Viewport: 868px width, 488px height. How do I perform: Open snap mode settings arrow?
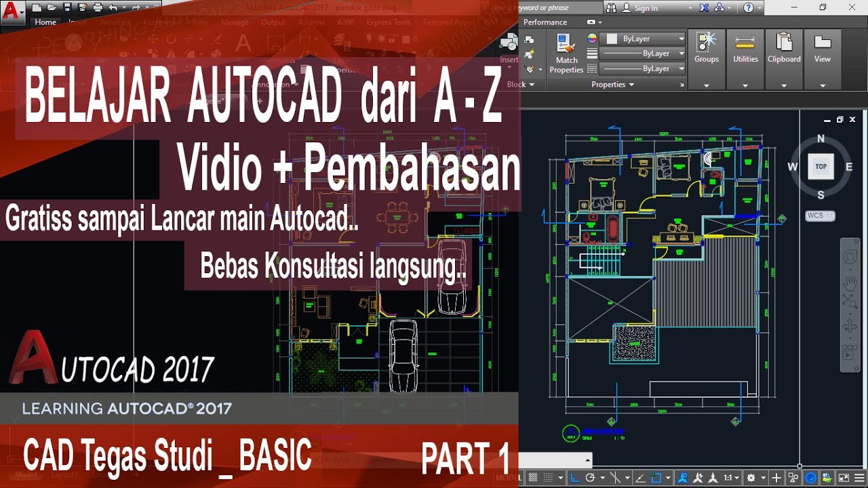[561, 478]
